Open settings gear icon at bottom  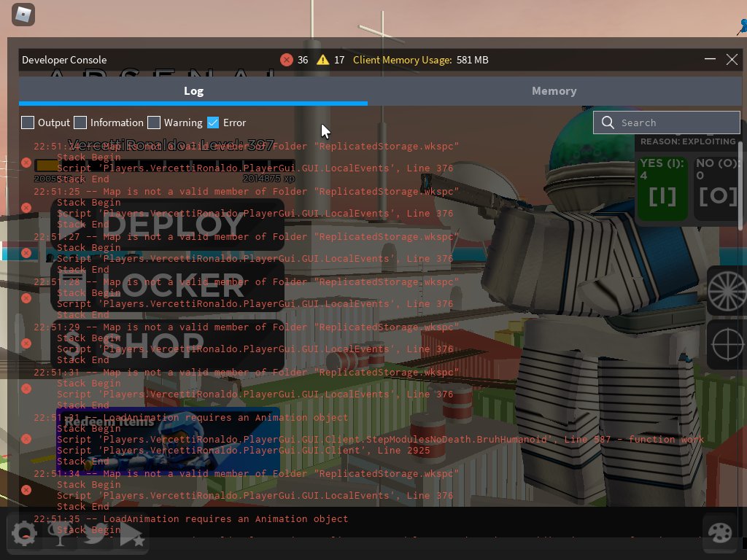pos(24,533)
